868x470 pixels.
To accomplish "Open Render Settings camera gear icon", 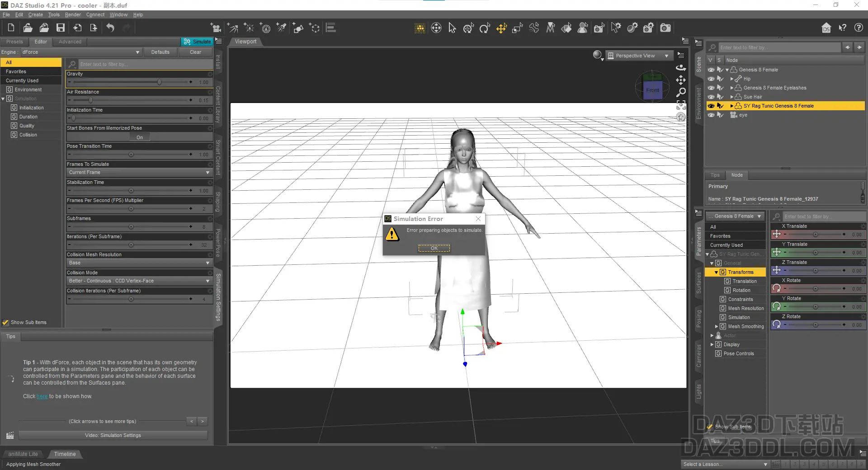I will pyautogui.click(x=648, y=28).
